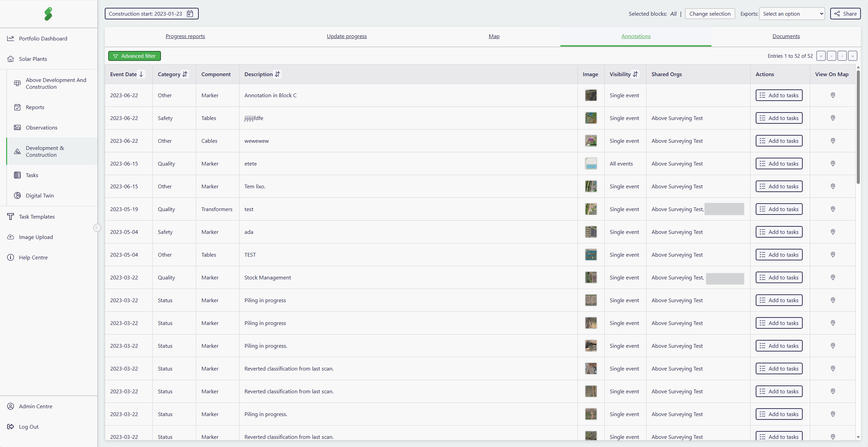The width and height of the screenshot is (868, 447).
Task: Sort table by Event Date
Action: pos(141,74)
